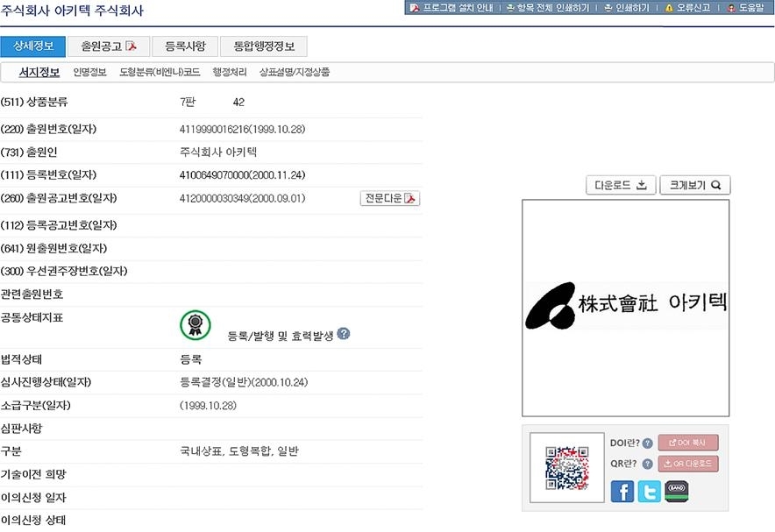Share on Facebook icon

click(x=622, y=491)
